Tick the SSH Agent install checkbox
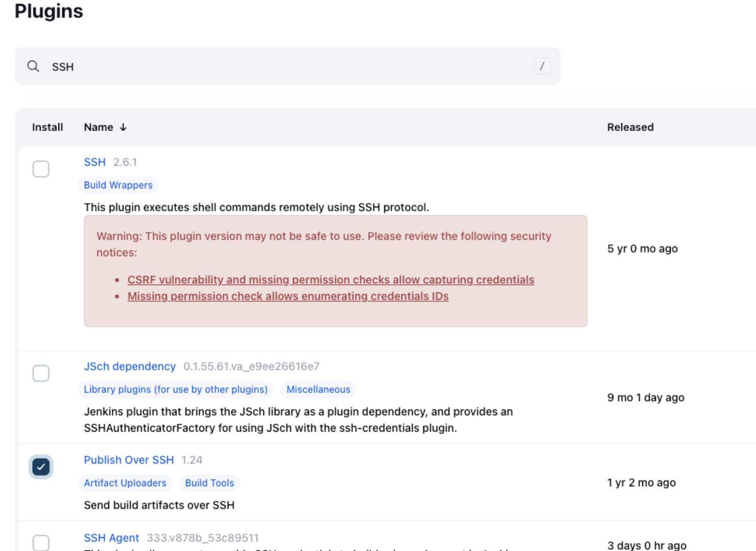The image size is (756, 551). point(41,543)
